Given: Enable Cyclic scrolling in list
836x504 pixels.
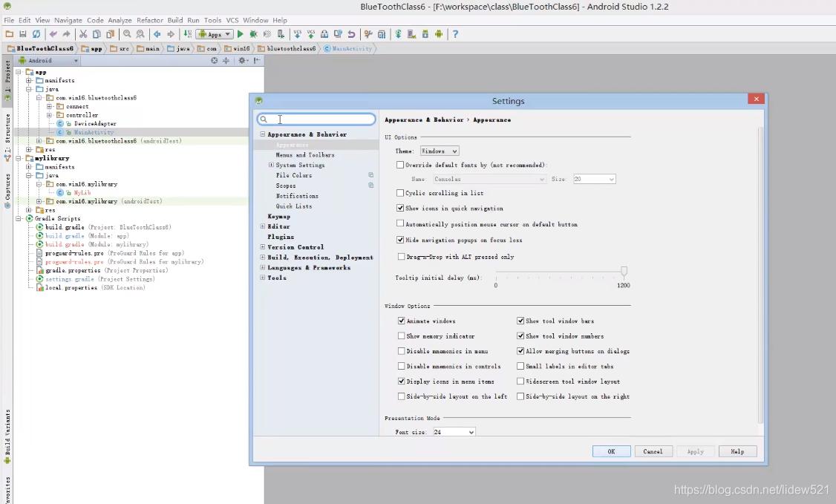Looking at the screenshot, I should pyautogui.click(x=400, y=193).
